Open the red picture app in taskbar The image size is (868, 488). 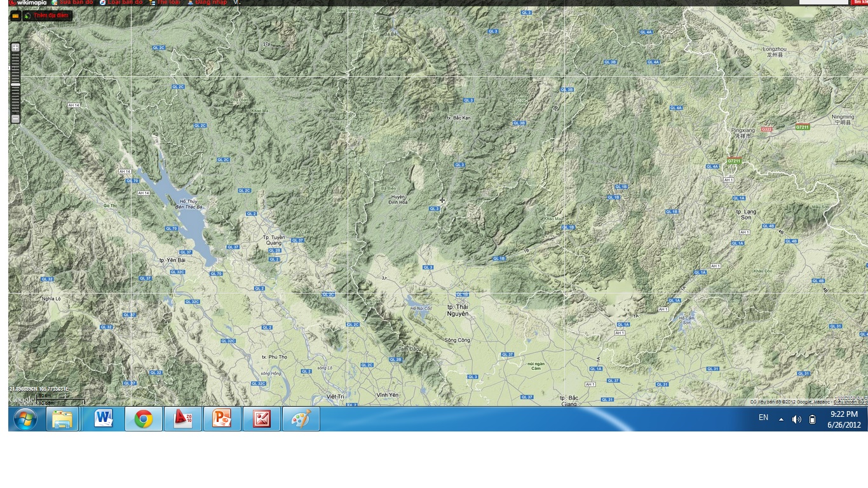click(x=261, y=419)
